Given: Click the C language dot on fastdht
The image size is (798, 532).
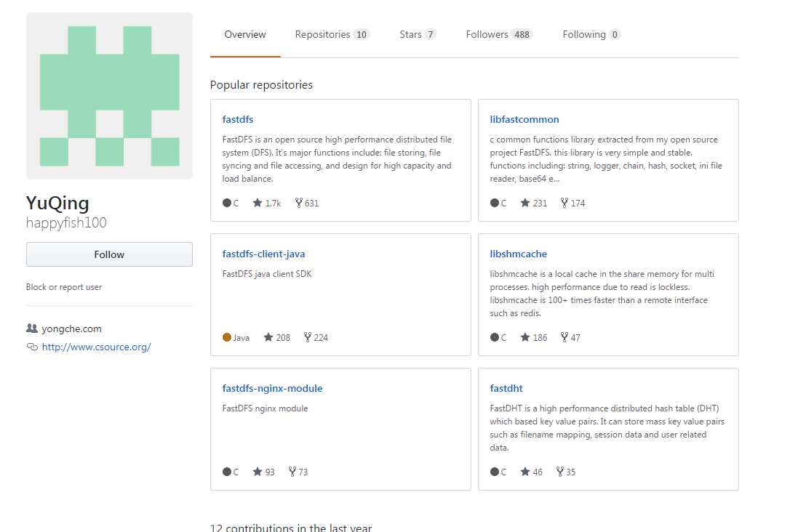Looking at the screenshot, I should tap(495, 472).
